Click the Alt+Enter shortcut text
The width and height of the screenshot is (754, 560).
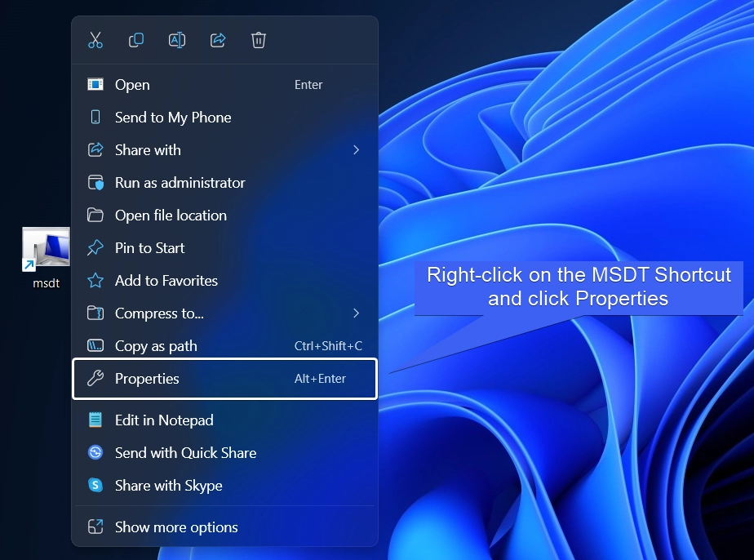[320, 379]
